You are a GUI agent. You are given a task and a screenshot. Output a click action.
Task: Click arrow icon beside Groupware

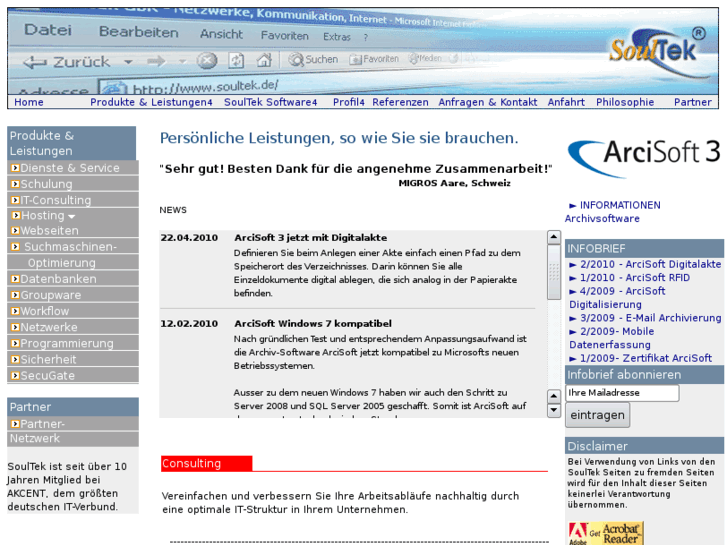click(x=15, y=295)
